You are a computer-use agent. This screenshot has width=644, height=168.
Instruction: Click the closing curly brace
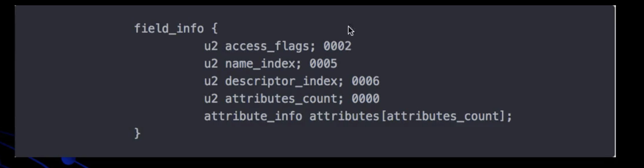[138, 133]
